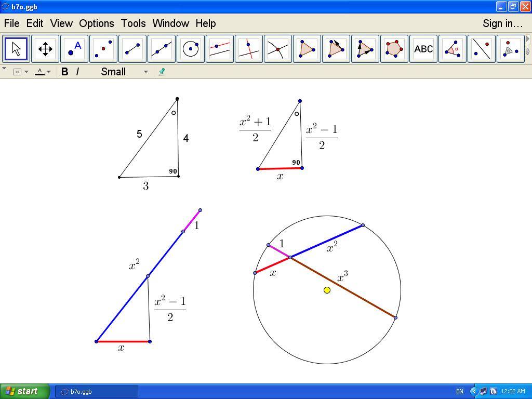Select the Move Graphics View tool
Viewport: 532px width, 399px height.
point(45,49)
